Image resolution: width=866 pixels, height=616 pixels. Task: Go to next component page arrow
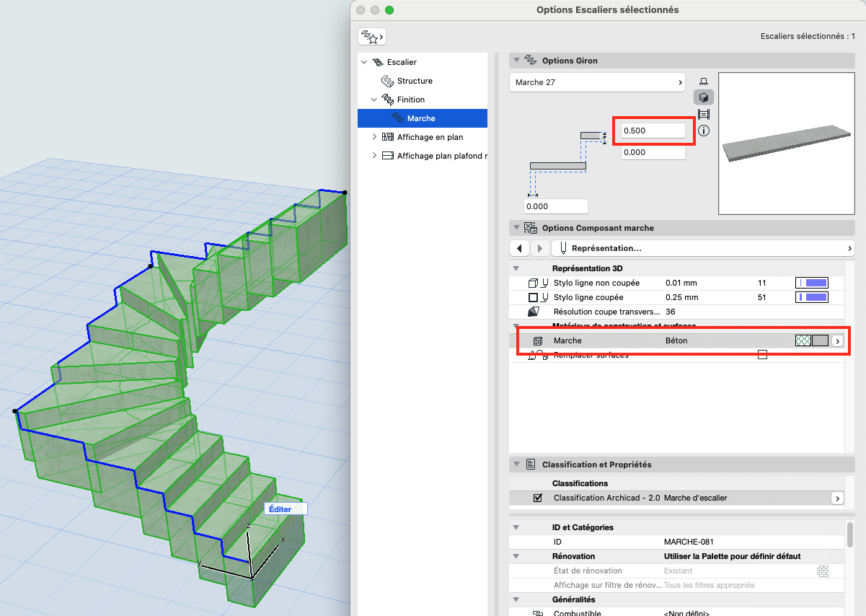pyautogui.click(x=539, y=248)
